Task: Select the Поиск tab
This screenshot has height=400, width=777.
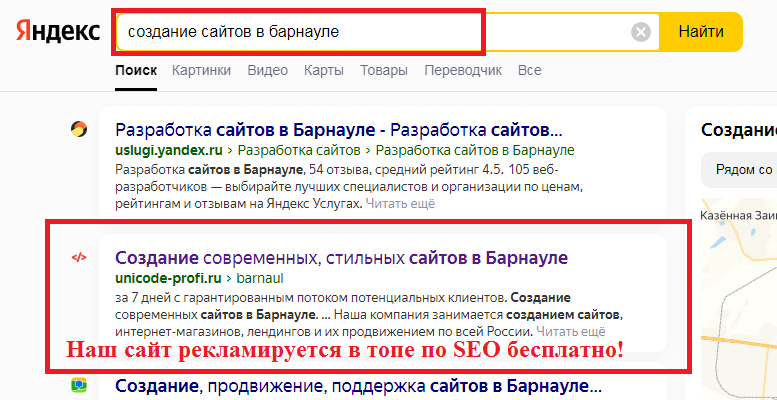Action: (x=136, y=70)
